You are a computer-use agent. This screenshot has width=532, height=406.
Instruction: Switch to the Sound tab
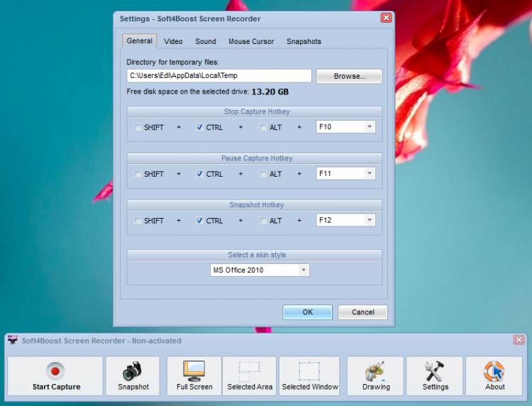(x=206, y=41)
